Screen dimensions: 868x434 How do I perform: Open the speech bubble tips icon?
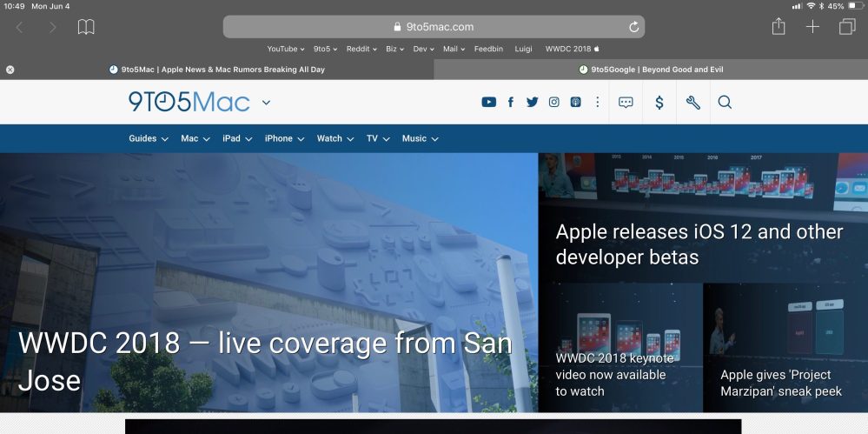pyautogui.click(x=626, y=103)
